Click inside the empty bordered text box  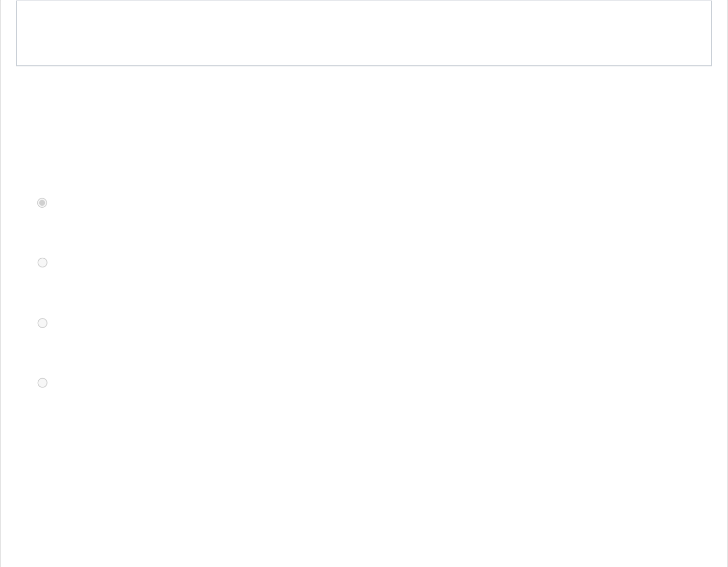click(x=363, y=33)
